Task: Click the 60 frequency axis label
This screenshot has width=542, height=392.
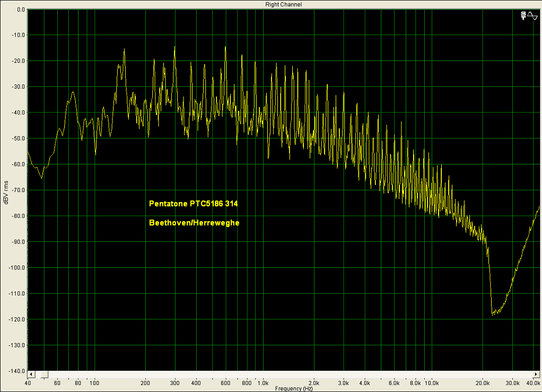Action: tap(57, 383)
